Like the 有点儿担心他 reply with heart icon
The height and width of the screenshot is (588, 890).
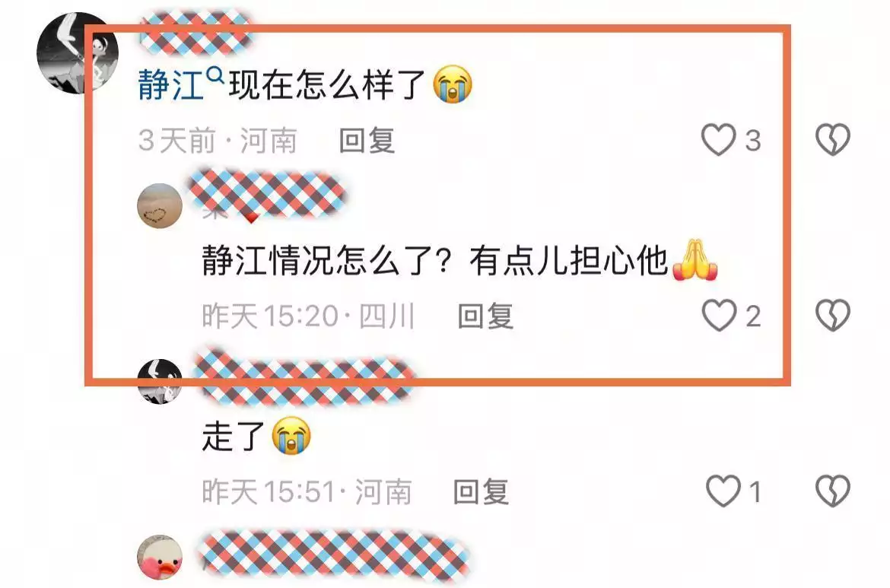point(719,316)
